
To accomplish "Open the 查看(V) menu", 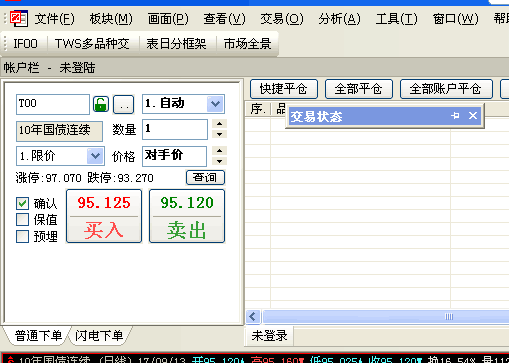I will tap(224, 19).
